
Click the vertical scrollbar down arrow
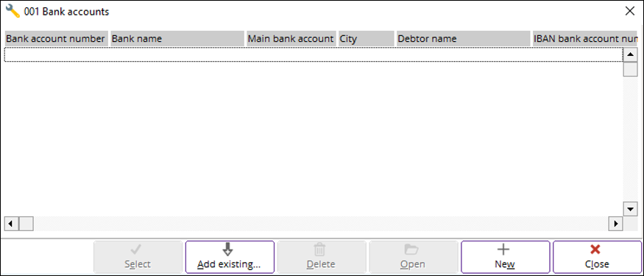(630, 208)
